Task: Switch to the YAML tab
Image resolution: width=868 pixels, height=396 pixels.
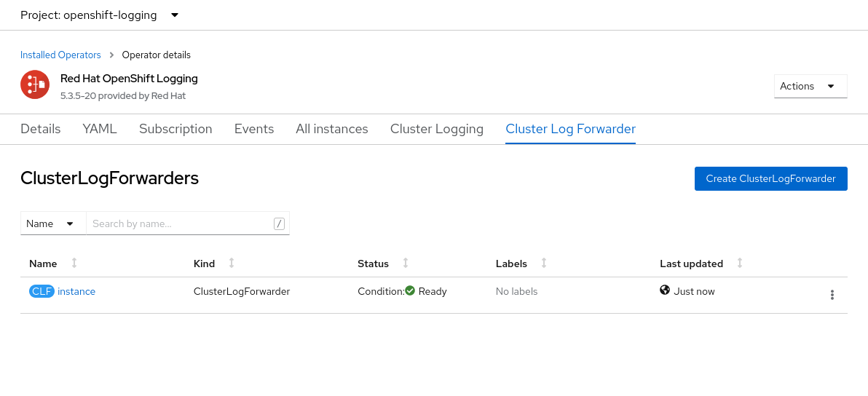Action: point(100,129)
